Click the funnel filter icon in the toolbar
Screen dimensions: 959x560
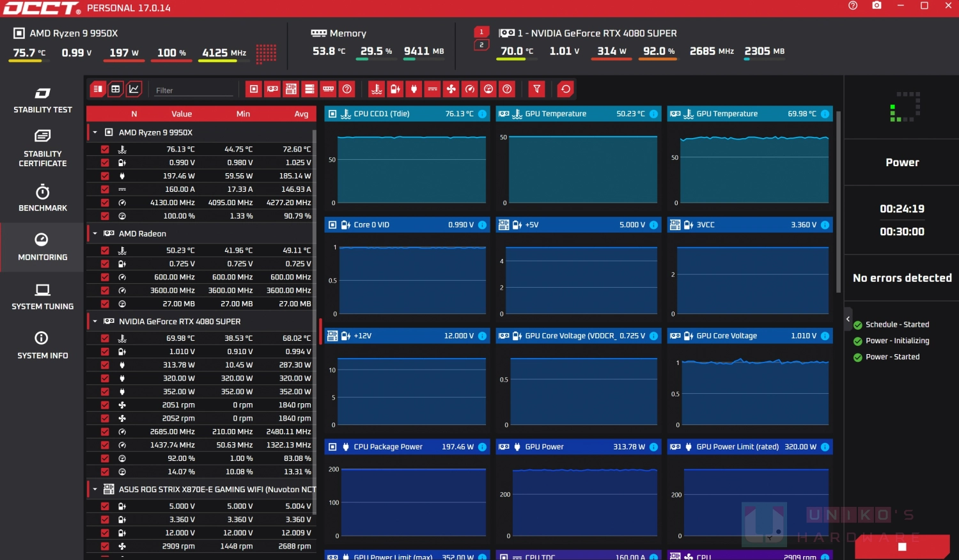coord(537,89)
